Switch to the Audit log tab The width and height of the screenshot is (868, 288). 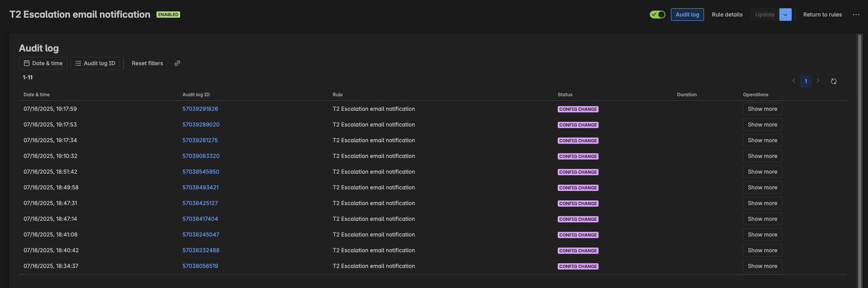pos(687,15)
